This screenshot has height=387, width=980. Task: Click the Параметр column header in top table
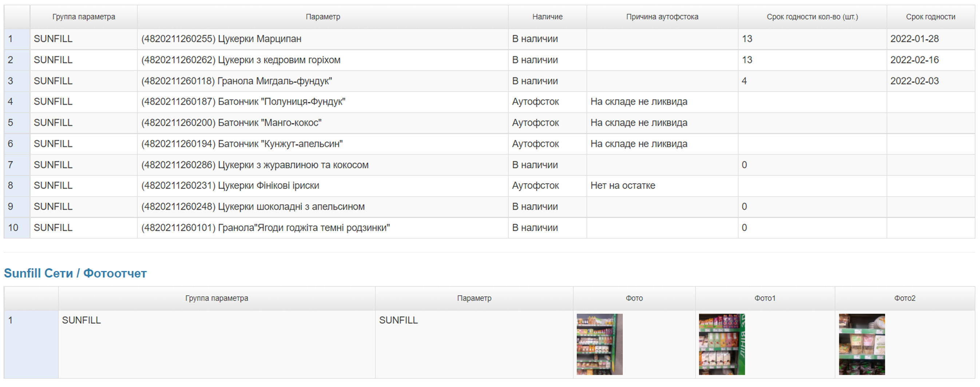click(323, 17)
